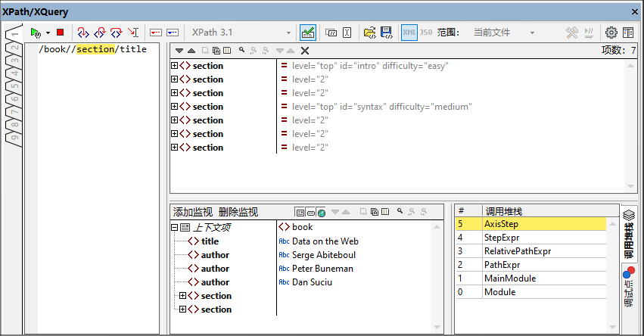This screenshot has width=644, height=336.
Task: Click the single-line expression mode icon
Action: pyautogui.click(x=331, y=33)
